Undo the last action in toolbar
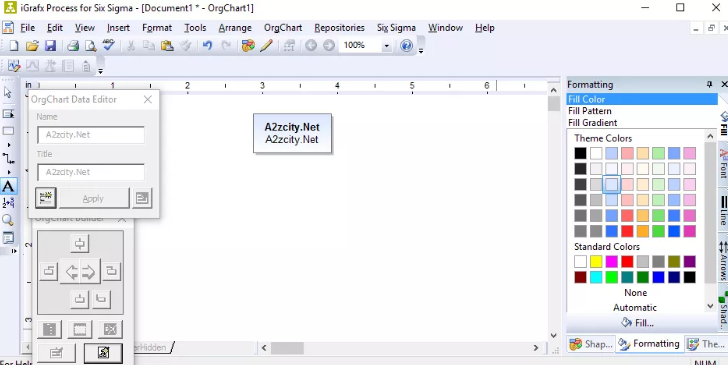 [x=208, y=46]
